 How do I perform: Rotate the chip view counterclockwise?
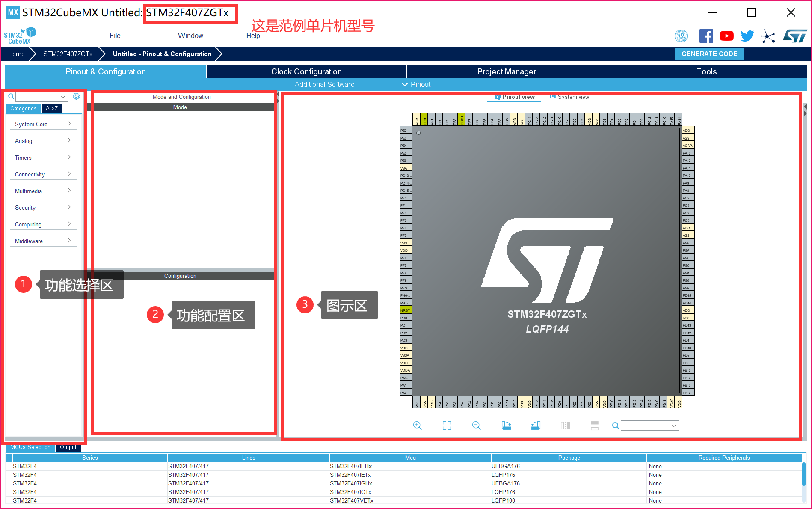(536, 425)
